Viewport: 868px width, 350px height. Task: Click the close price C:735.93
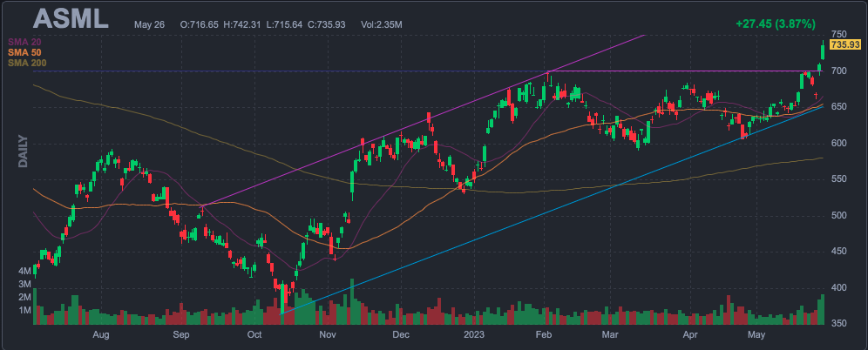click(327, 25)
